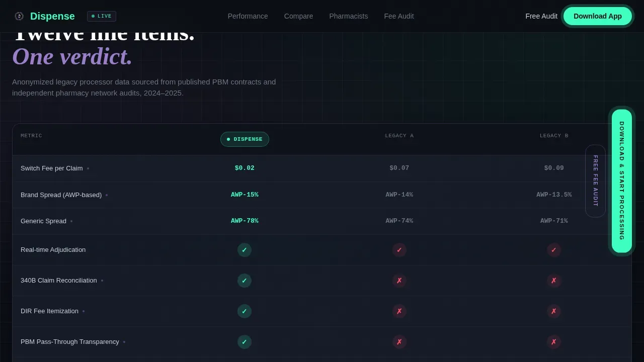
Task: Click the Dispense checkmark for Real-time Adjudication
Action: pos(245,250)
